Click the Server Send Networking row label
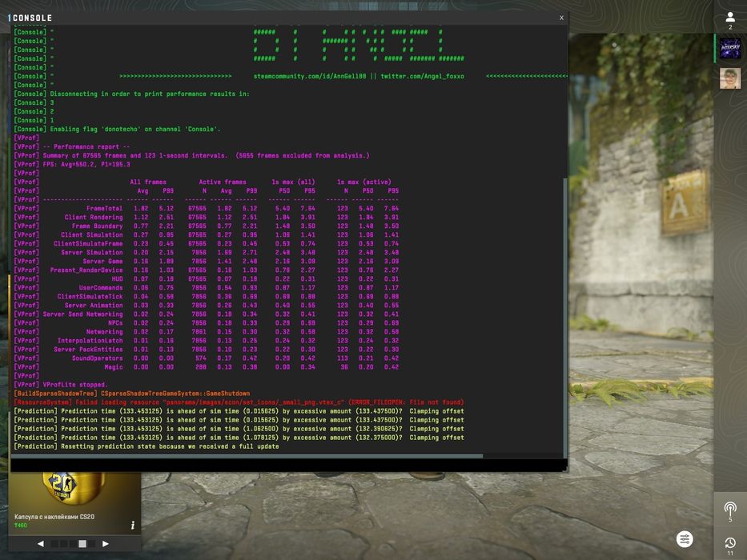Viewport: 747px width, 560px height. (x=83, y=314)
